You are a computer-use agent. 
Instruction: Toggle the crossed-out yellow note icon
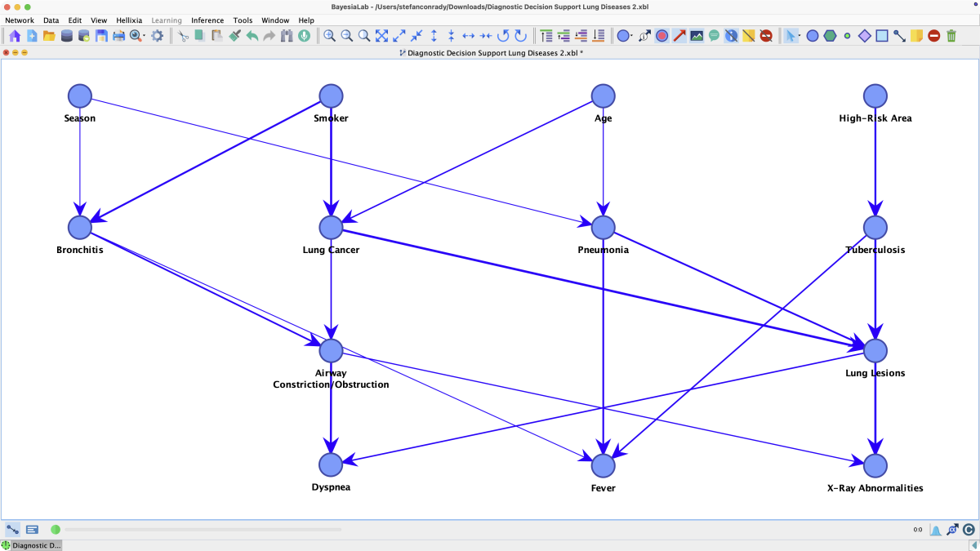pyautogui.click(x=749, y=36)
